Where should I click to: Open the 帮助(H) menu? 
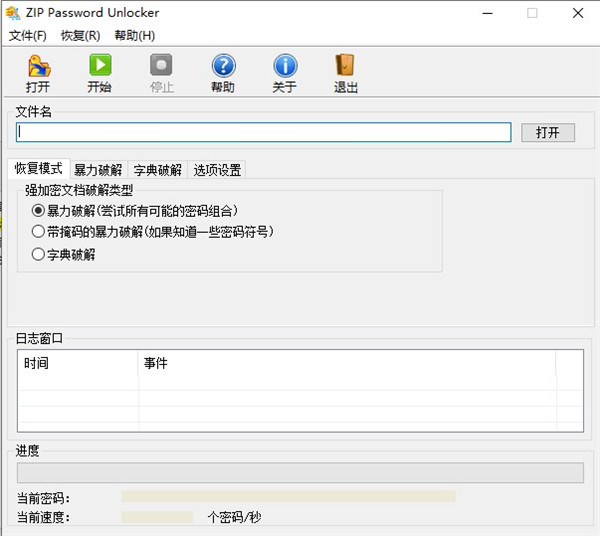click(x=135, y=36)
